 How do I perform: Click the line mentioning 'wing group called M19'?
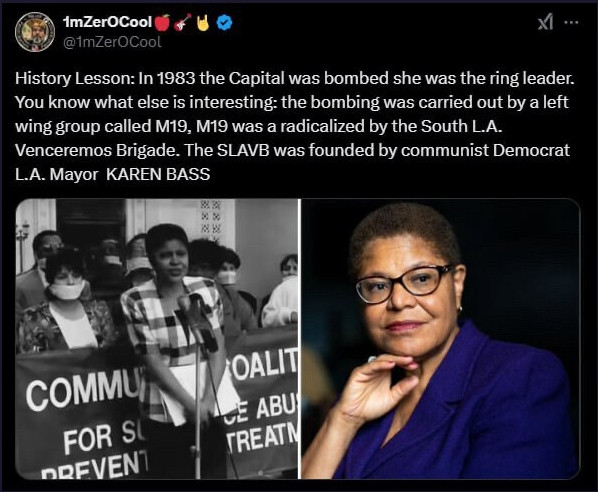point(258,126)
